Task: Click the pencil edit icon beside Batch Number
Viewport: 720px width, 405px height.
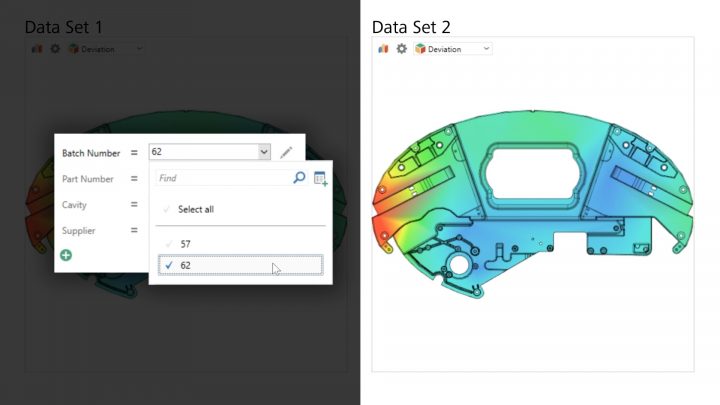Action: pos(286,152)
